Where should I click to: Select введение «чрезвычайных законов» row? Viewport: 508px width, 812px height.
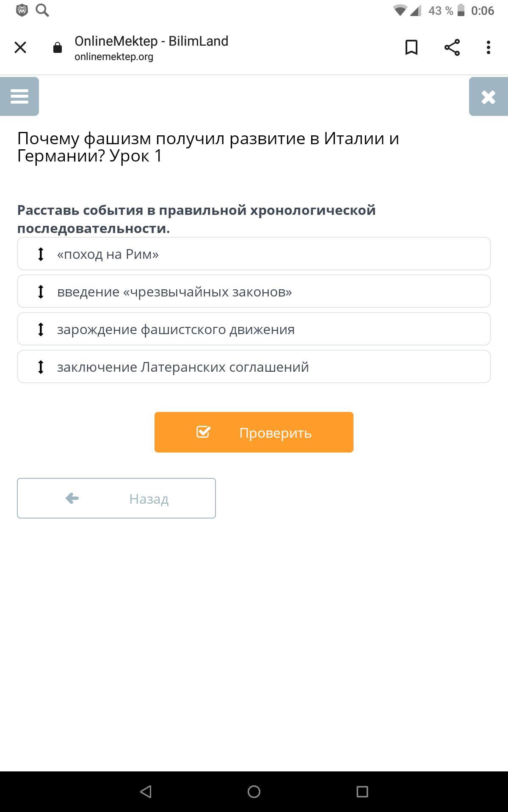[254, 291]
